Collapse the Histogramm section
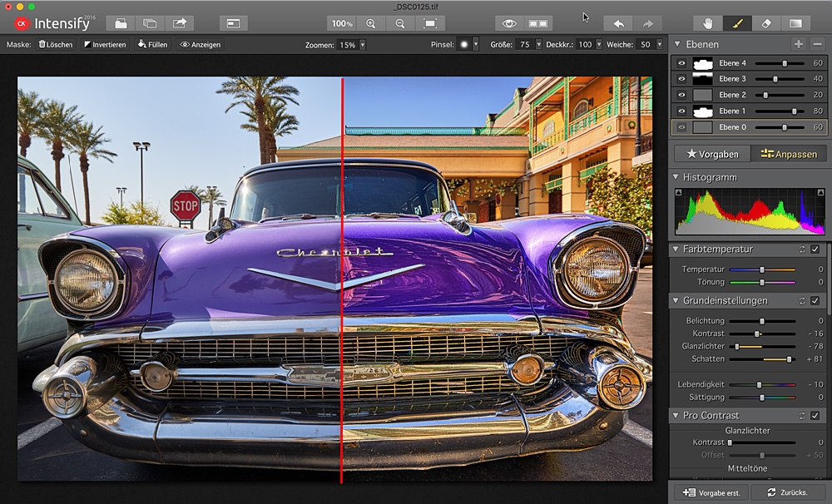Viewport: 832px width, 504px height. (x=676, y=177)
